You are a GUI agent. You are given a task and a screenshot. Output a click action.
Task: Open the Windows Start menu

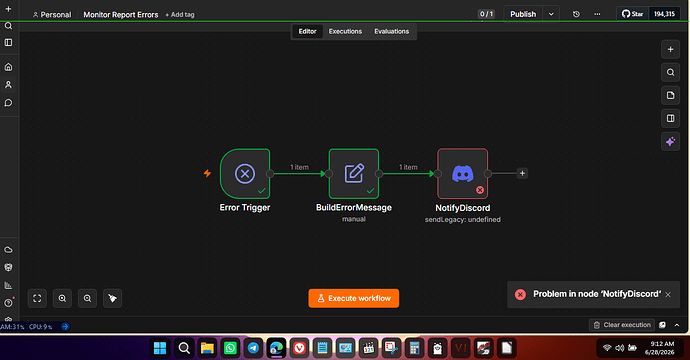coord(160,349)
